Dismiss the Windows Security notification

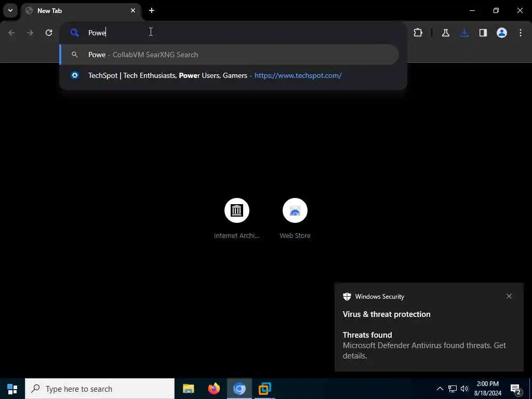click(509, 296)
